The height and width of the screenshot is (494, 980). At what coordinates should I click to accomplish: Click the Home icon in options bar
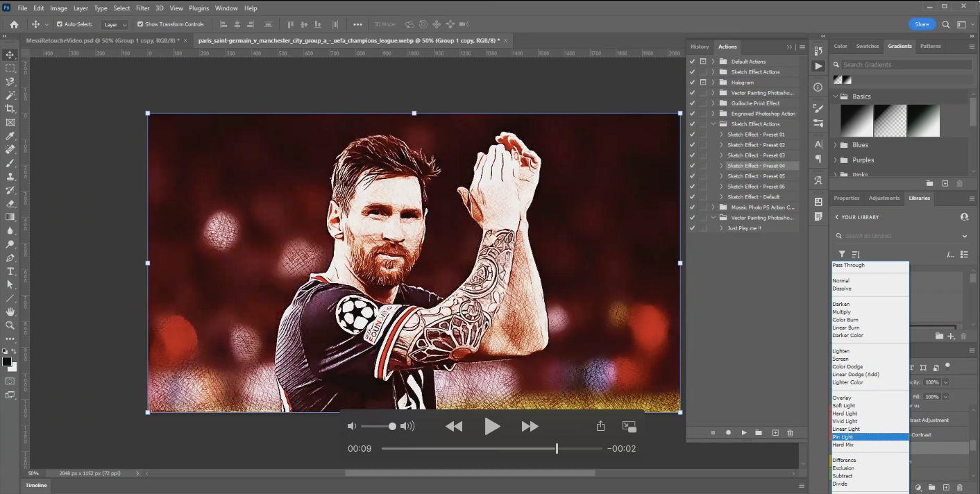point(14,24)
